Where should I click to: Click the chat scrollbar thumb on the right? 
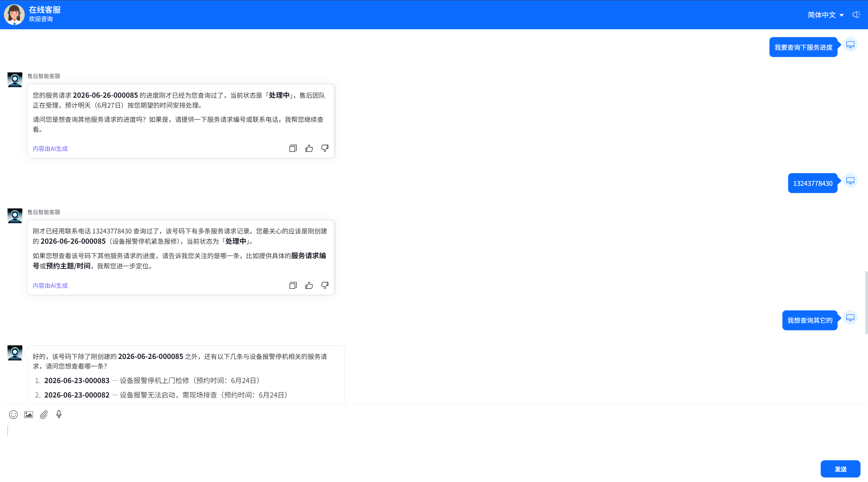[x=866, y=302]
